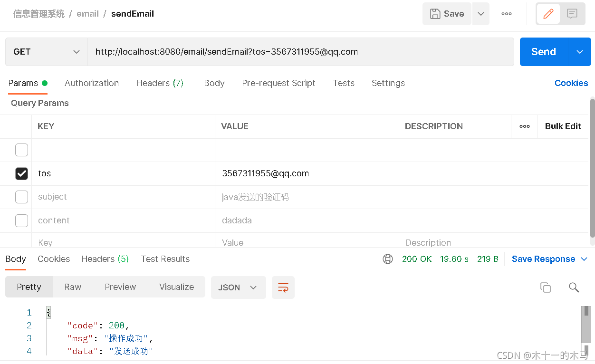Image resolution: width=595 pixels, height=364 pixels.
Task: Copy the response body with copy icon
Action: tap(546, 287)
